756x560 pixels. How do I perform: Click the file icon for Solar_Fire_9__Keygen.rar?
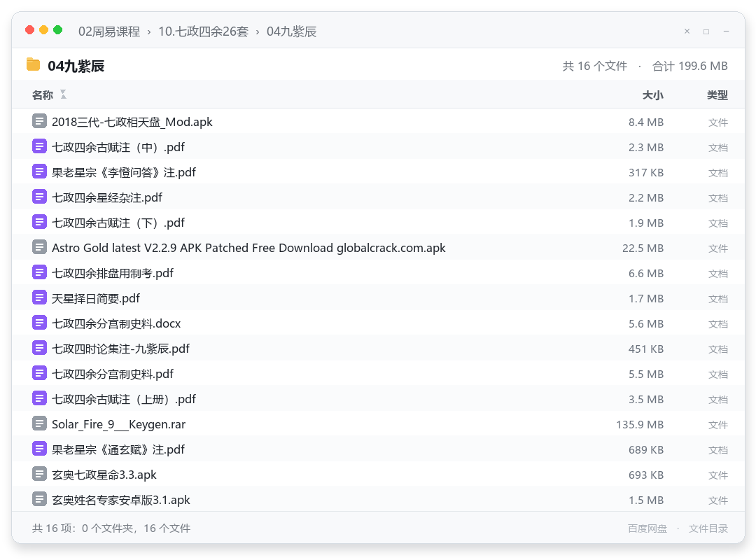click(x=39, y=423)
